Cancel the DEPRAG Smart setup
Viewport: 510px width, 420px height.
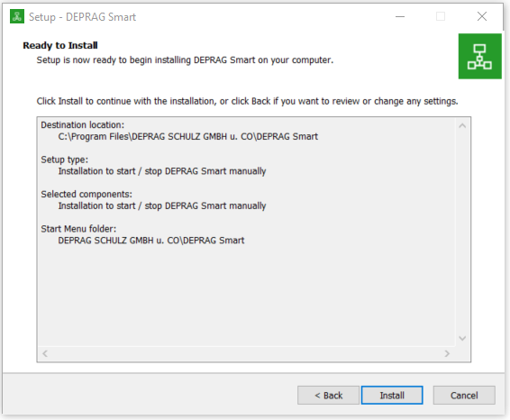point(464,396)
